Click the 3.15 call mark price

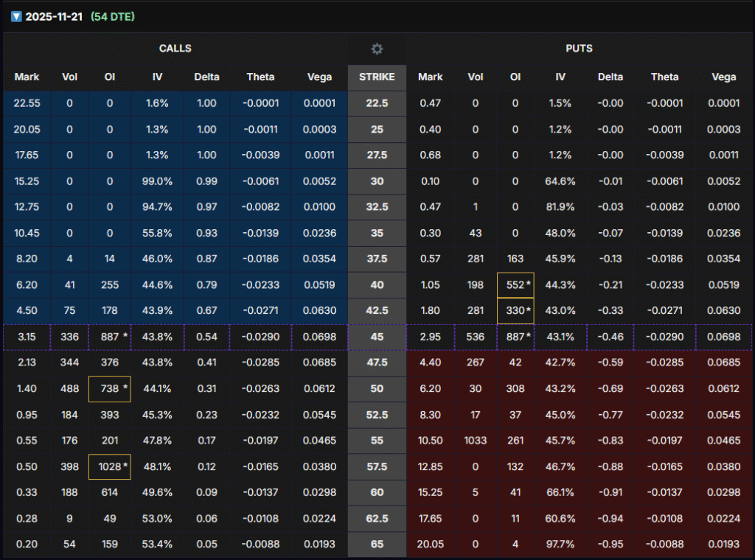27,337
